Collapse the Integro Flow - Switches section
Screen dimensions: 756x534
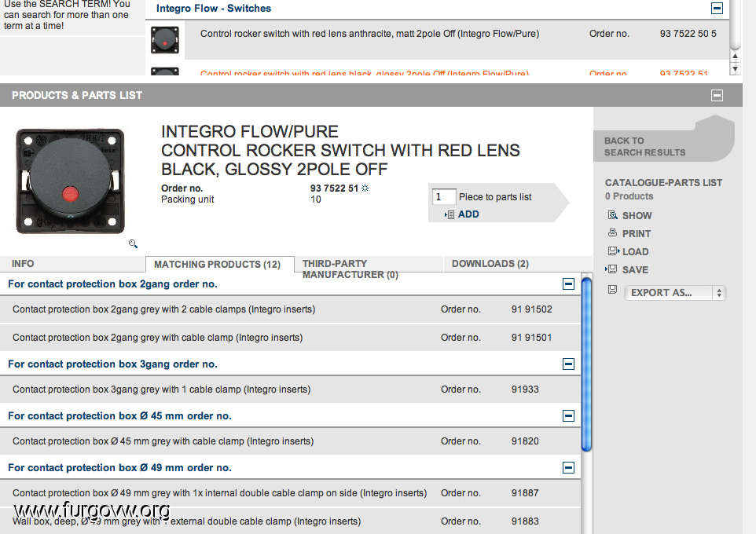[x=717, y=8]
